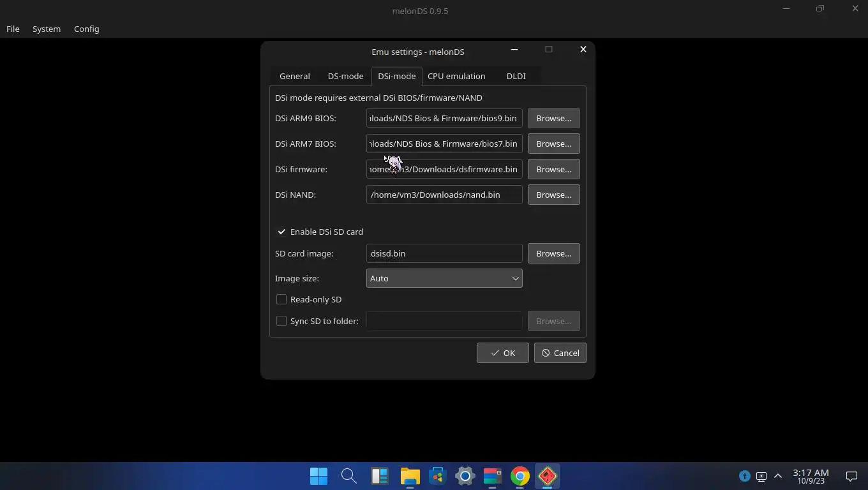Close the Emu settings dialog

[x=583, y=49]
